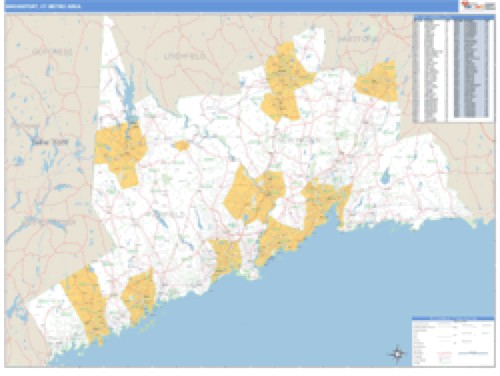The image size is (500, 376).
Task: Click the publisher logo in the top-right corner
Action: 478,6
